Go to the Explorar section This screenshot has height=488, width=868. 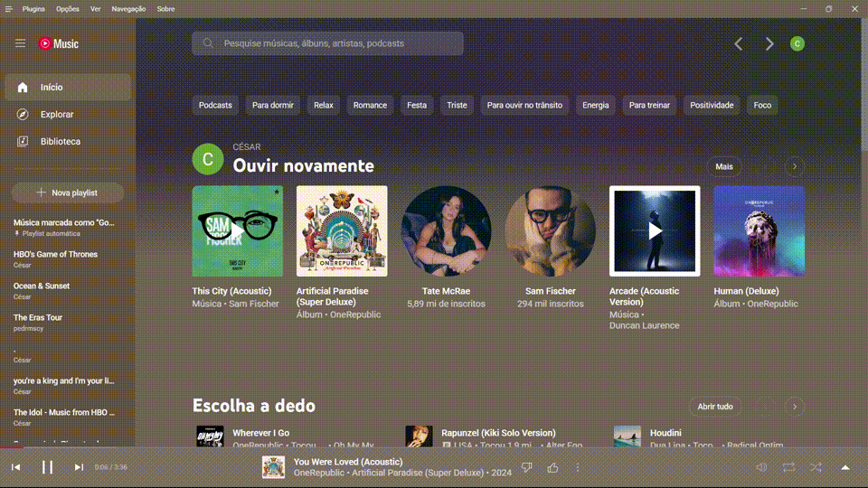(68, 115)
